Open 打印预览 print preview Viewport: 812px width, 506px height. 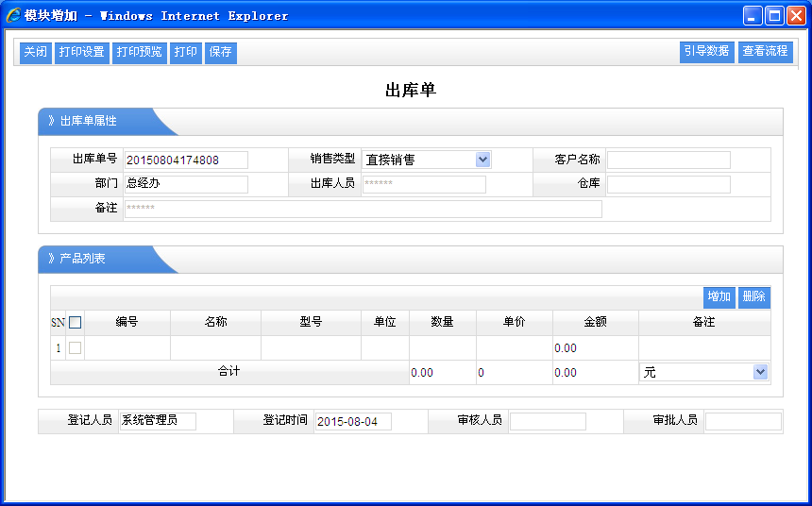pyautogui.click(x=139, y=53)
